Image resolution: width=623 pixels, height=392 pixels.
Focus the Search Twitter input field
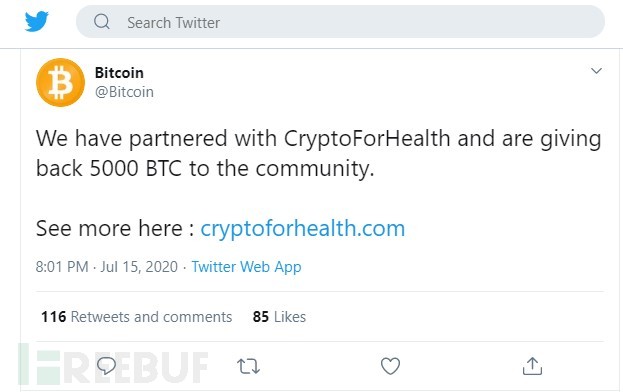click(x=340, y=22)
